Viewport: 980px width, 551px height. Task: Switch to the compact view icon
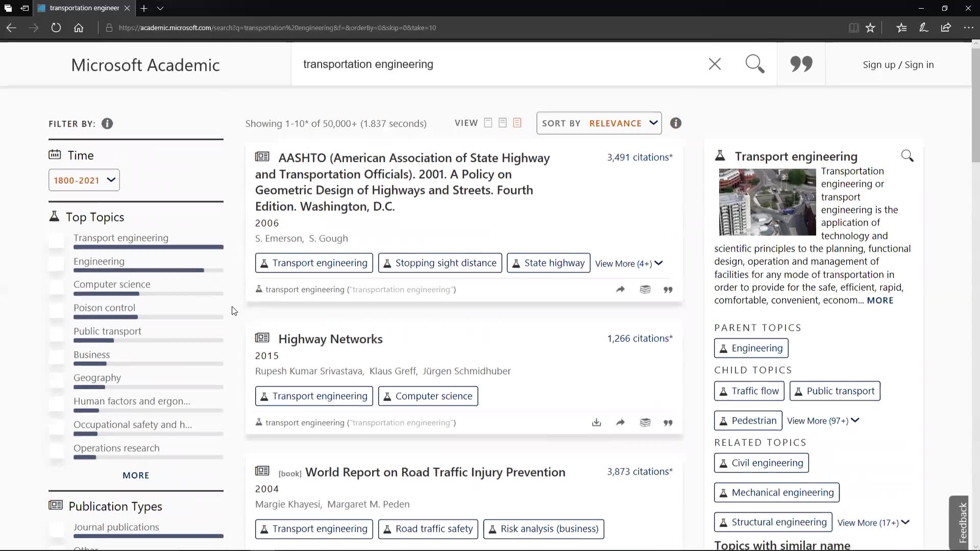point(488,123)
